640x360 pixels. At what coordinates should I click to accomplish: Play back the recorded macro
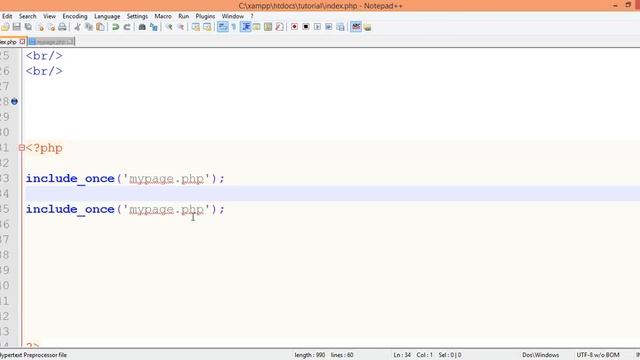(x=317, y=27)
